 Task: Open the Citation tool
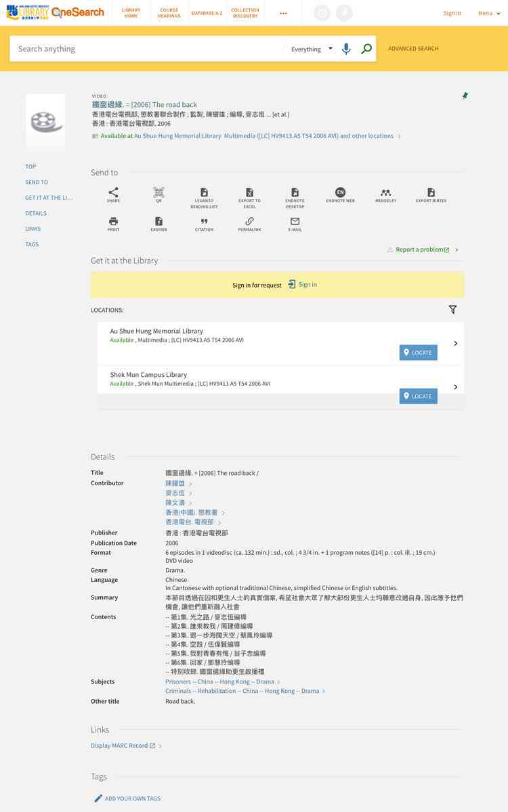204,223
